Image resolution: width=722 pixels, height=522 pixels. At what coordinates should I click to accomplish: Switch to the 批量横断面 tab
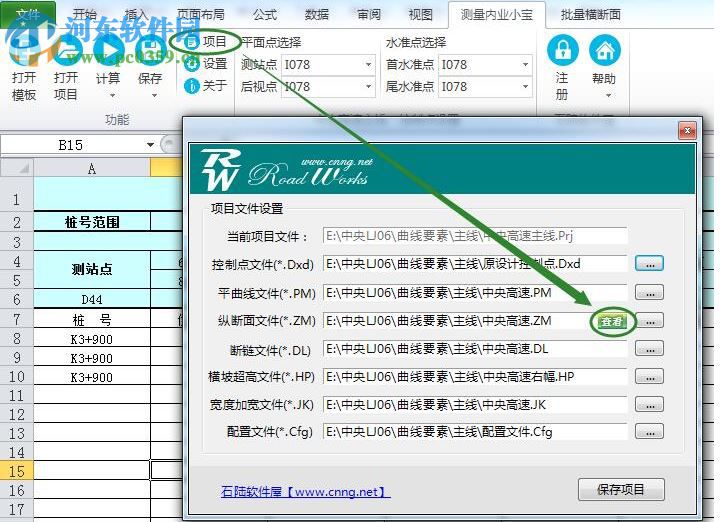click(590, 14)
